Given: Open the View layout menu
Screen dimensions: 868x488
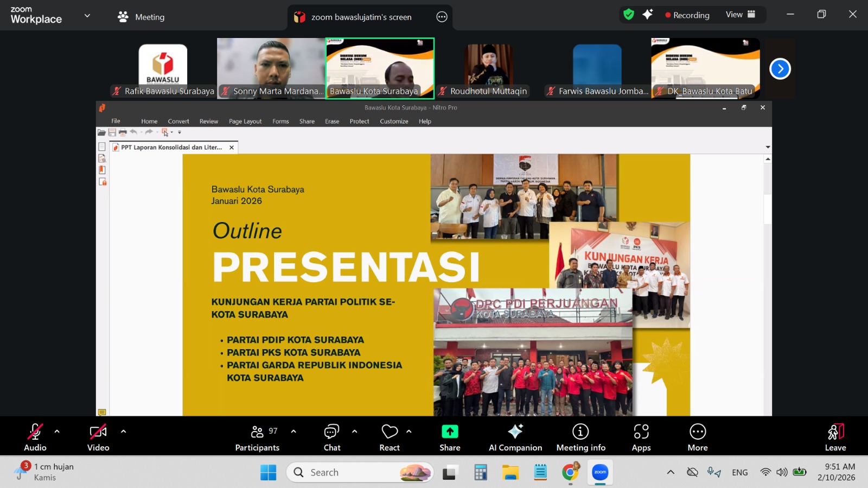Looking at the screenshot, I should tap(740, 15).
